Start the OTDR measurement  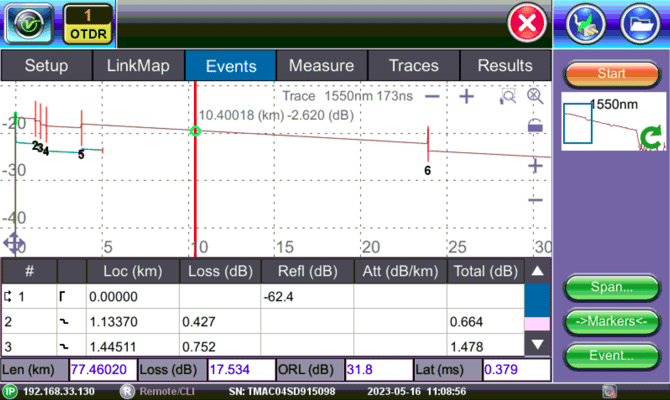click(611, 74)
